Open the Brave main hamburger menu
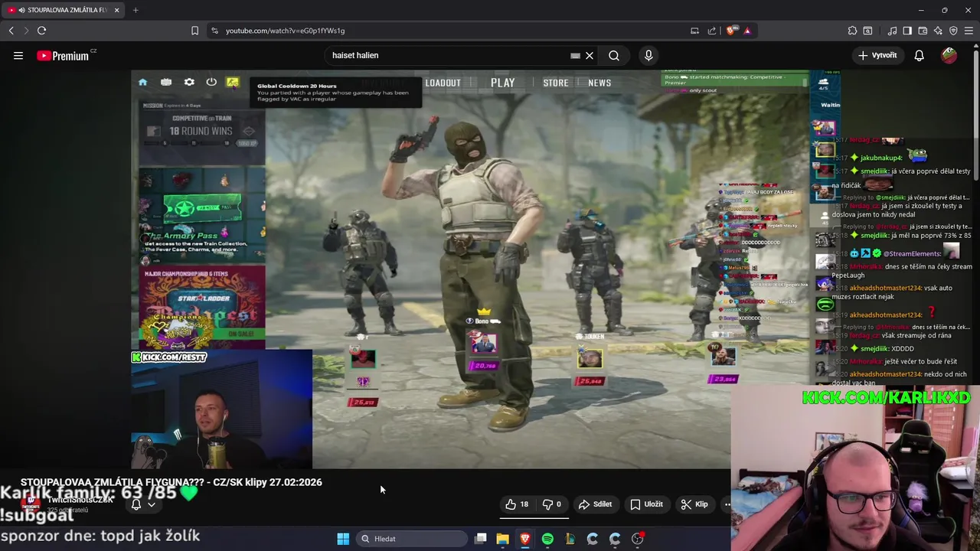 coord(969,31)
